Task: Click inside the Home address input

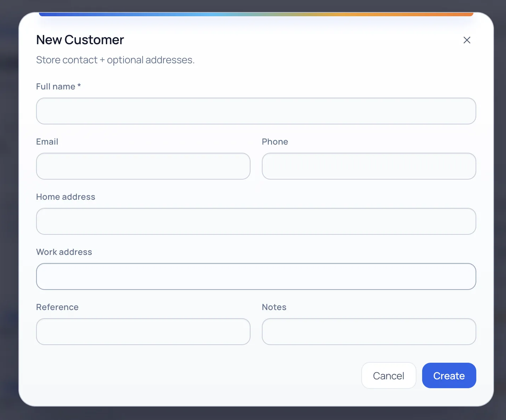Action: [256, 221]
